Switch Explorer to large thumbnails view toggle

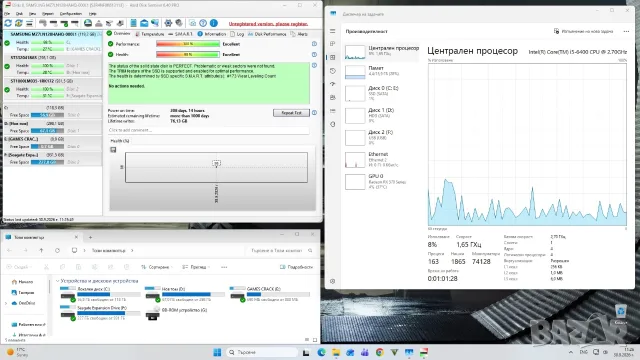(x=315, y=340)
